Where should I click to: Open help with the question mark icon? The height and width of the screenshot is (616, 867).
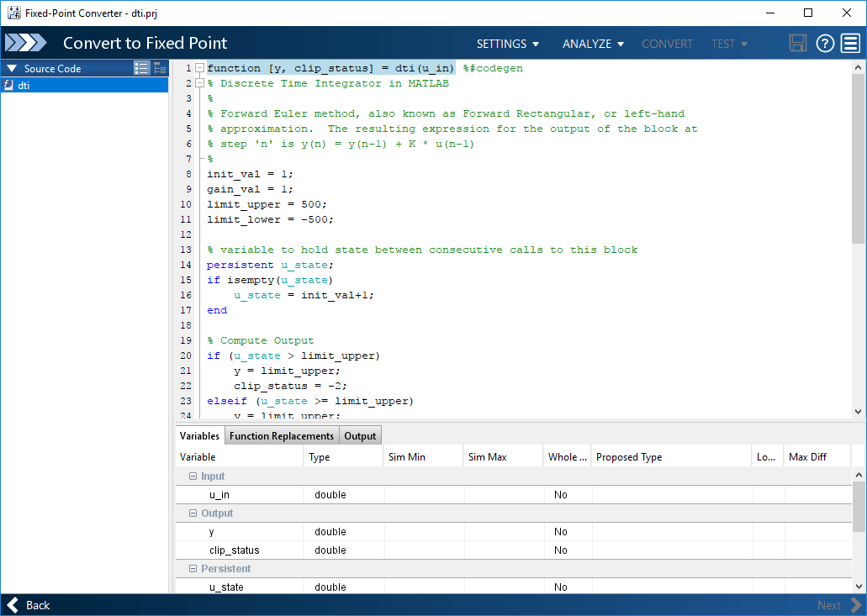(x=825, y=44)
